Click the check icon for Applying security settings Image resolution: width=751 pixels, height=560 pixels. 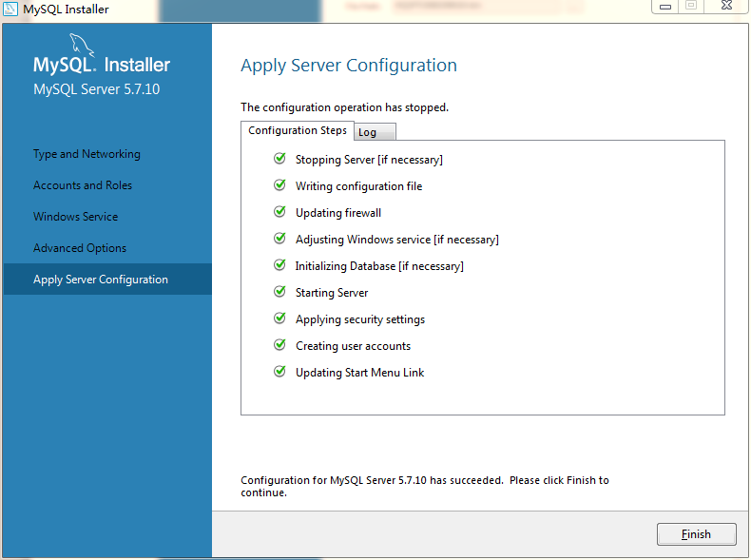coord(279,319)
